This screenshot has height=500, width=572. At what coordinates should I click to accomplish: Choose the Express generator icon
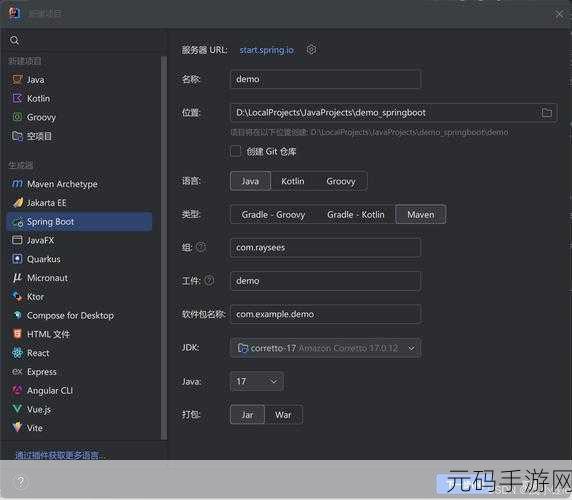pos(17,372)
